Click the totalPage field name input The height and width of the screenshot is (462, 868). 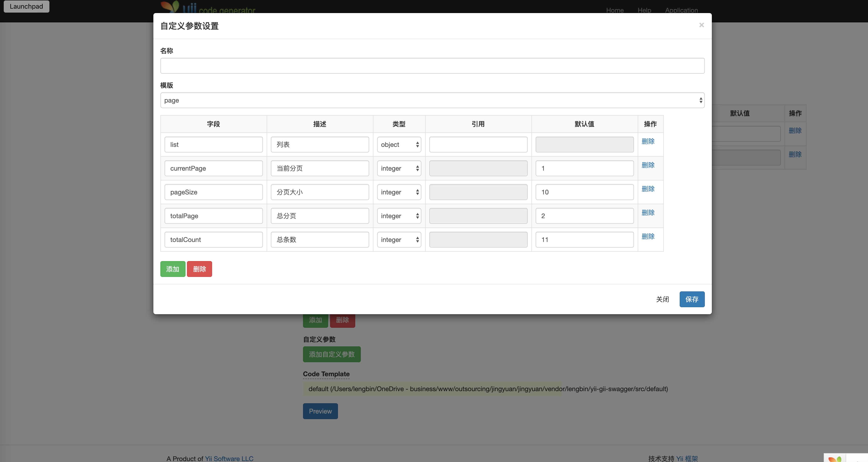pyautogui.click(x=213, y=216)
